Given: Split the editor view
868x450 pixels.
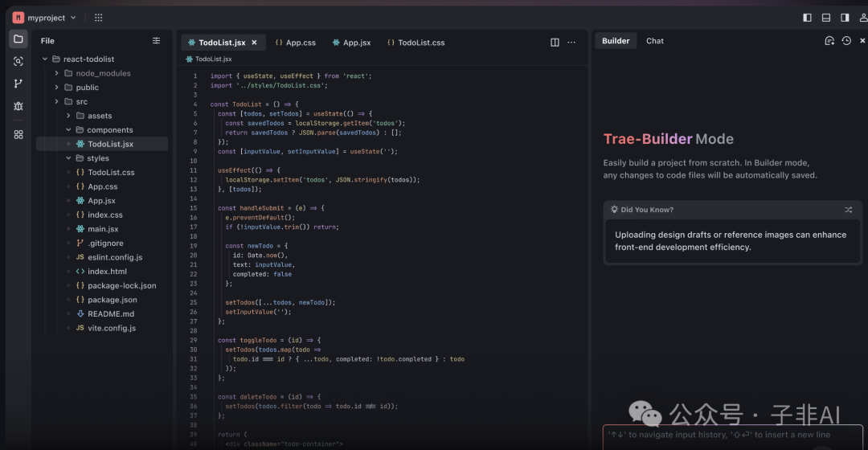Looking at the screenshot, I should point(555,42).
